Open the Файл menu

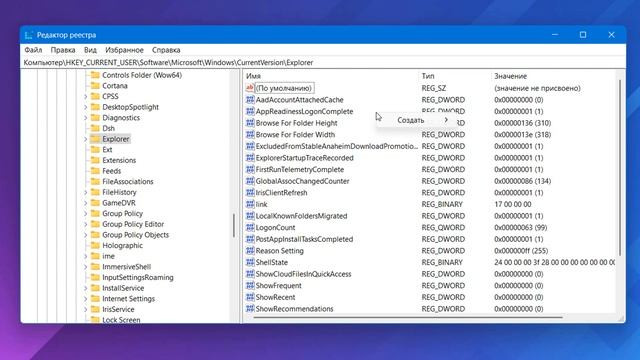(33, 50)
